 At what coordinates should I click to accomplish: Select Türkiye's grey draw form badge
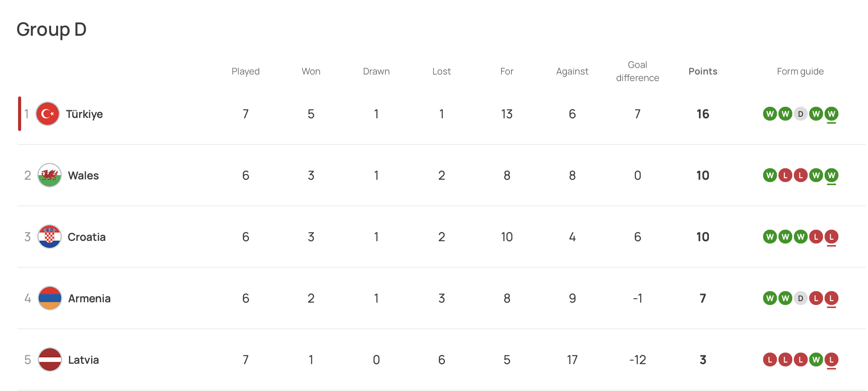(x=801, y=114)
